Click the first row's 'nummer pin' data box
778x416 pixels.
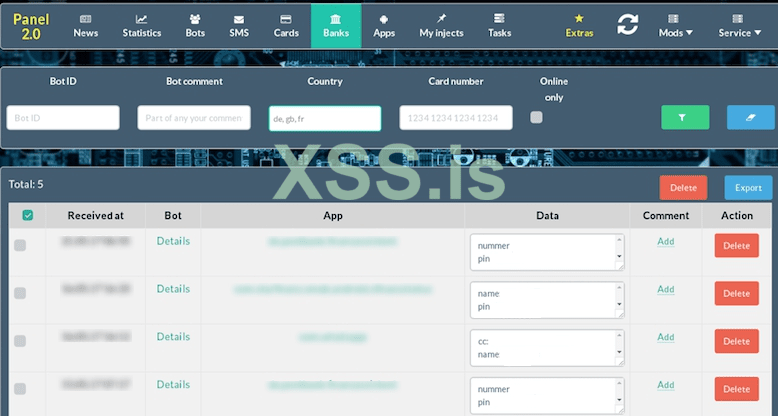coord(547,252)
